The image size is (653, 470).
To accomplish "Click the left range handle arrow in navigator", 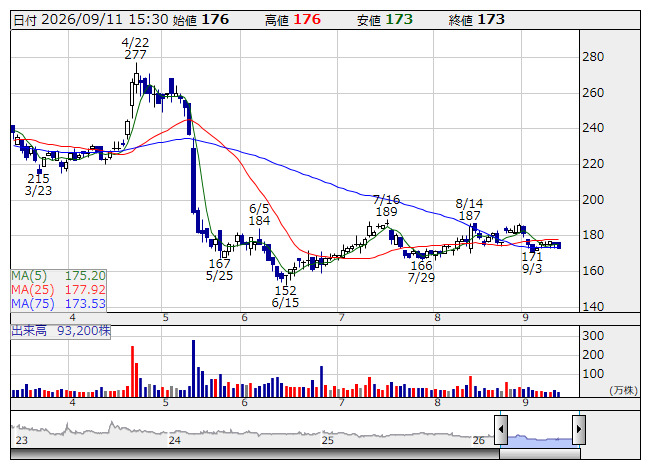I will coord(501,429).
